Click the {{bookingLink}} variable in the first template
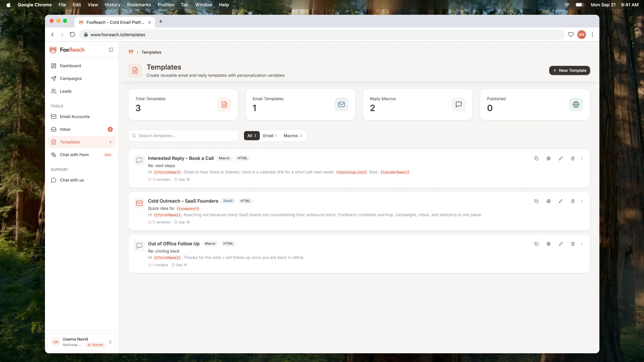The image size is (644, 362). [352, 172]
